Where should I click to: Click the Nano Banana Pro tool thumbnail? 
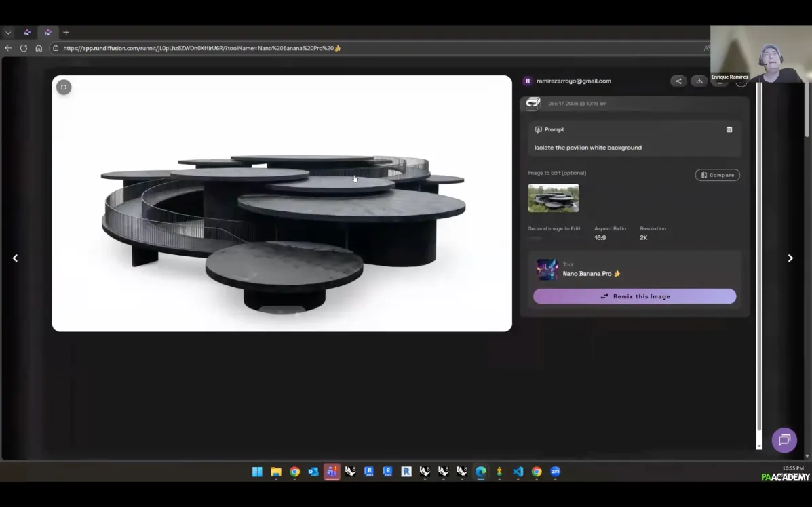pyautogui.click(x=547, y=269)
